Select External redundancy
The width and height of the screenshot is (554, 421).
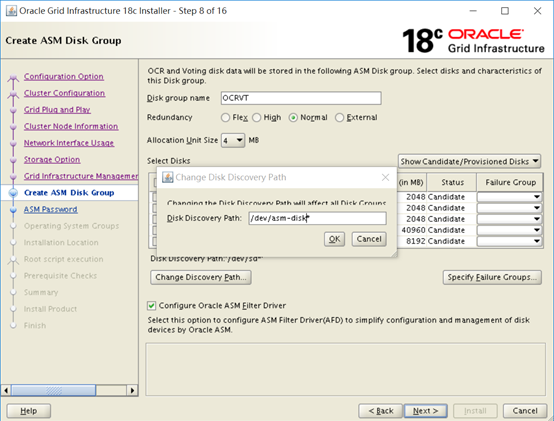click(x=339, y=118)
